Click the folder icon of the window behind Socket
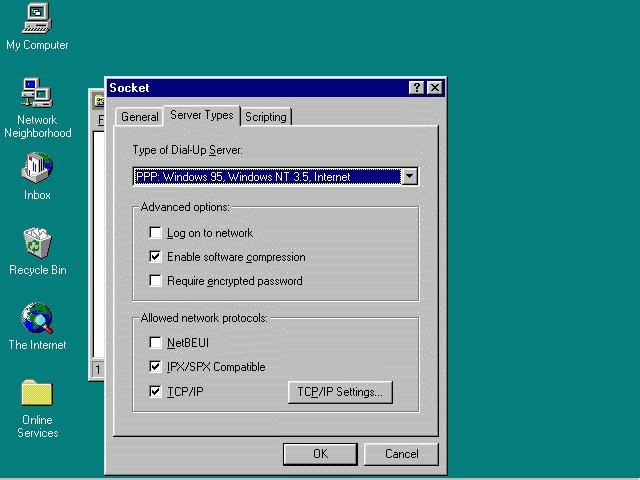This screenshot has width=640, height=480. [x=99, y=100]
